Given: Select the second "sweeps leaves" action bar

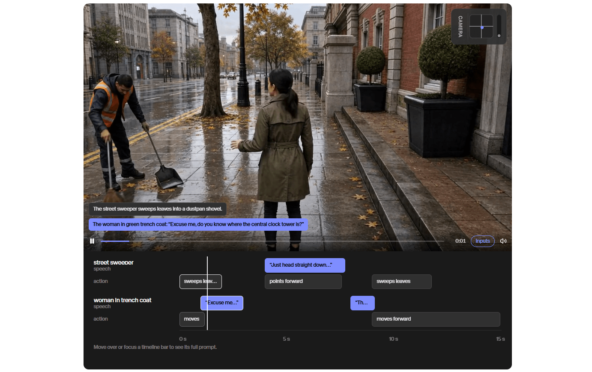Looking at the screenshot, I should click(402, 281).
